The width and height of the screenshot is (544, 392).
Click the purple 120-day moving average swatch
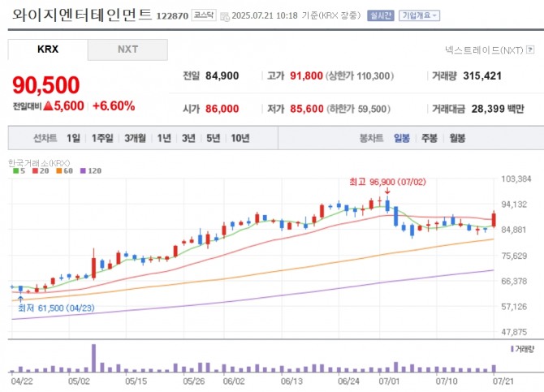[x=83, y=170]
